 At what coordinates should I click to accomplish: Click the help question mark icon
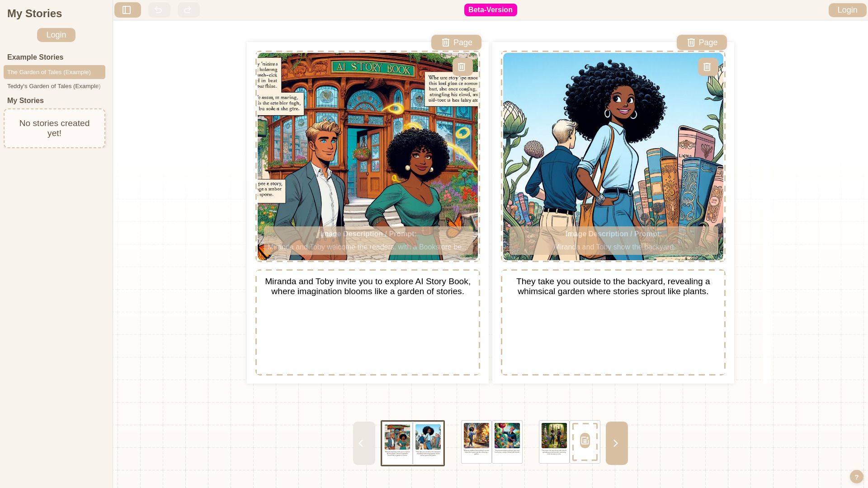tap(857, 477)
